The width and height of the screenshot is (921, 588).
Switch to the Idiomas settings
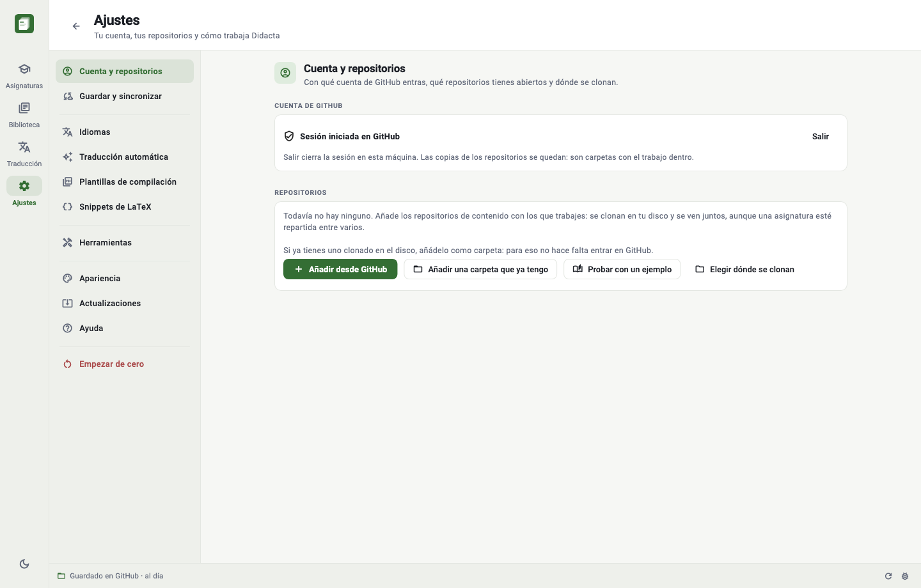(x=125, y=132)
